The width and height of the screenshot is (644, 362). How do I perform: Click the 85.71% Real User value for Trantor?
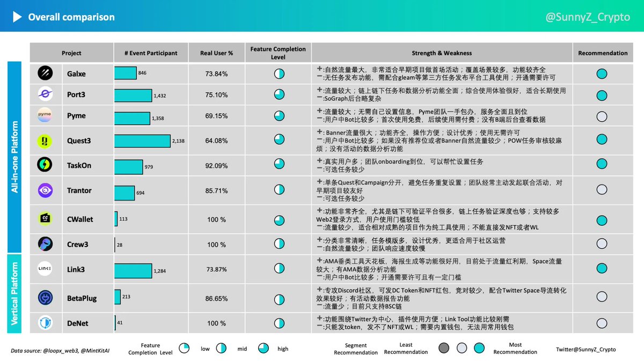click(x=217, y=190)
